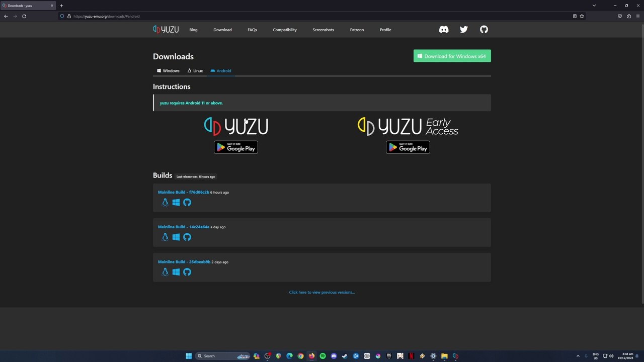Focus the URL address bar

[x=322, y=16]
